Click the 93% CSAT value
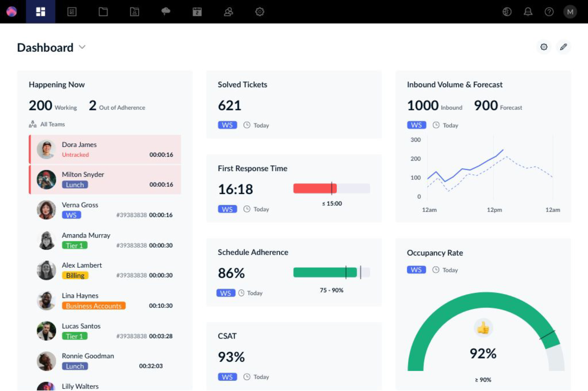 231,357
